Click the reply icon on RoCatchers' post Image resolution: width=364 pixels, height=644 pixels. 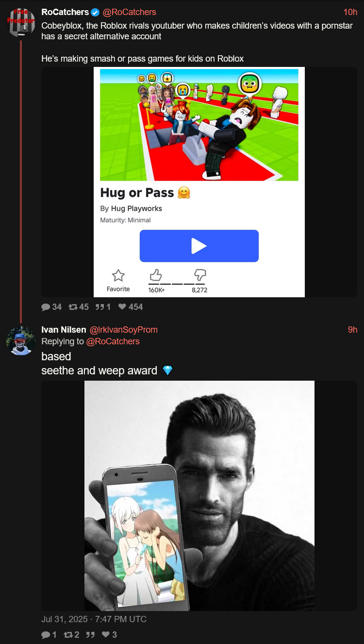click(46, 307)
